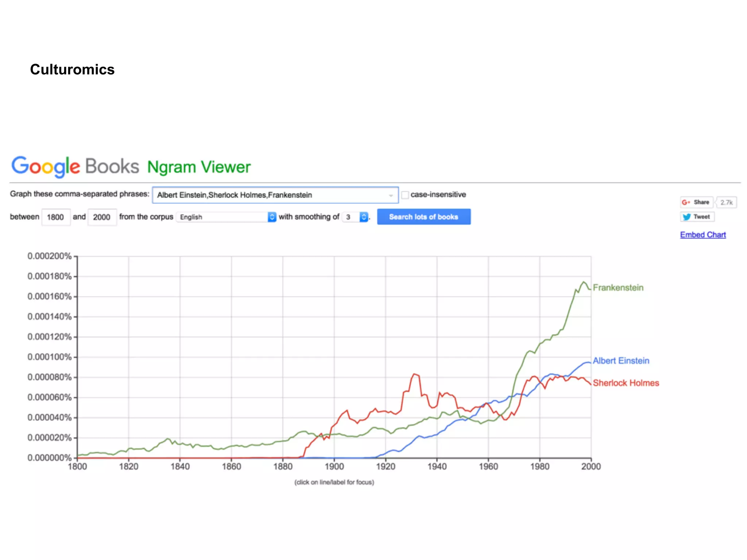Click the Ngram Viewer title

click(199, 167)
